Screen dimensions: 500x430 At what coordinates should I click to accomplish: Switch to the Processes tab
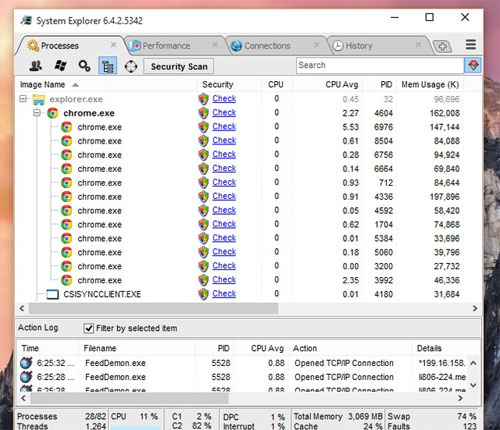point(59,46)
